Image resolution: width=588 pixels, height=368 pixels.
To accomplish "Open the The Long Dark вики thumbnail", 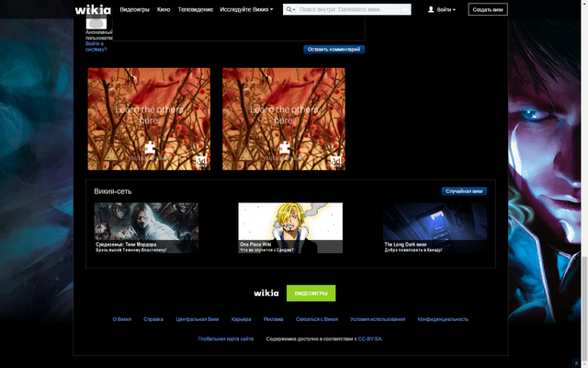I will click(x=435, y=227).
